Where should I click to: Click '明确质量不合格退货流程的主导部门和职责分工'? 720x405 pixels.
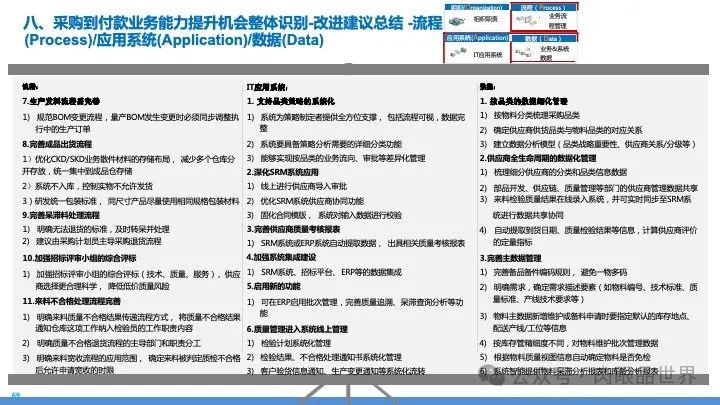click(x=118, y=343)
